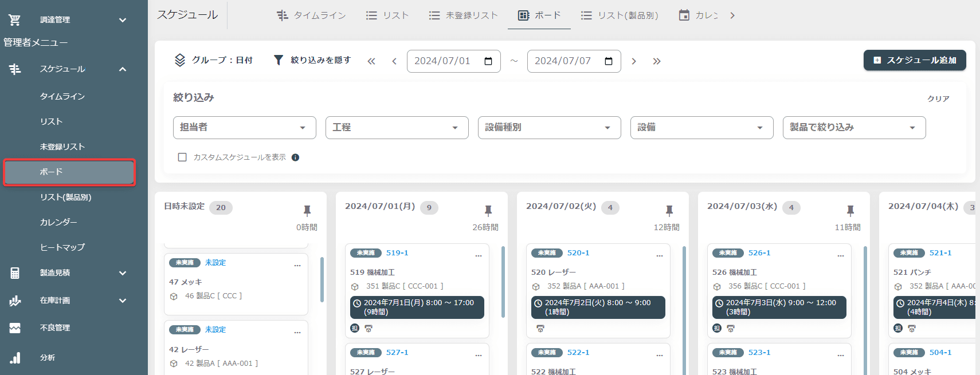Click the 日時未設定 column scrollbar
980x375 pixels.
coord(322,279)
